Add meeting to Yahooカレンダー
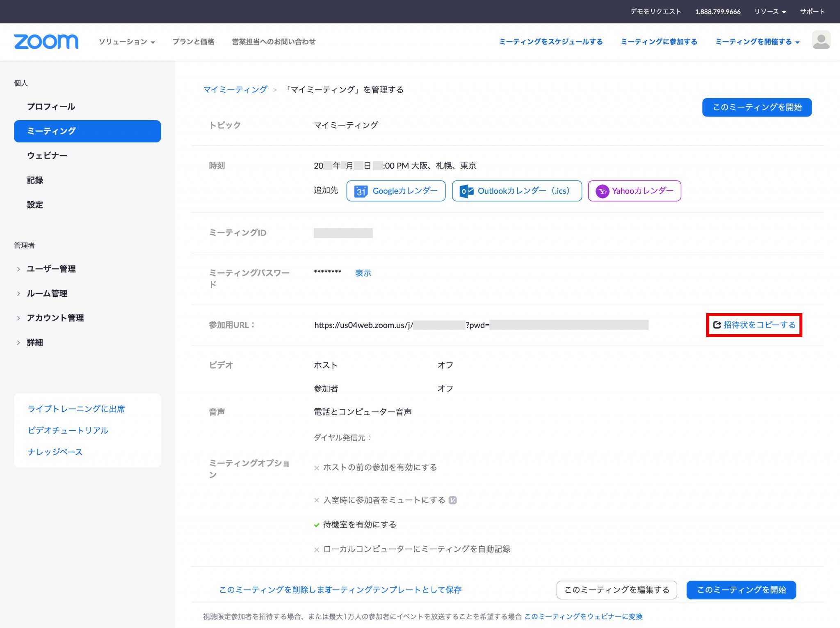Image resolution: width=840 pixels, height=628 pixels. coord(634,190)
